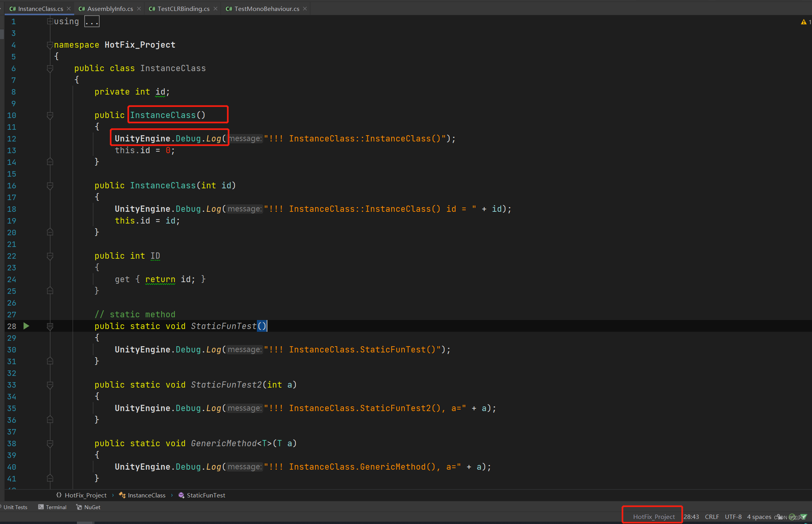Click the numeric literal 0 on line 13
The width and height of the screenshot is (812, 524).
coord(168,150)
